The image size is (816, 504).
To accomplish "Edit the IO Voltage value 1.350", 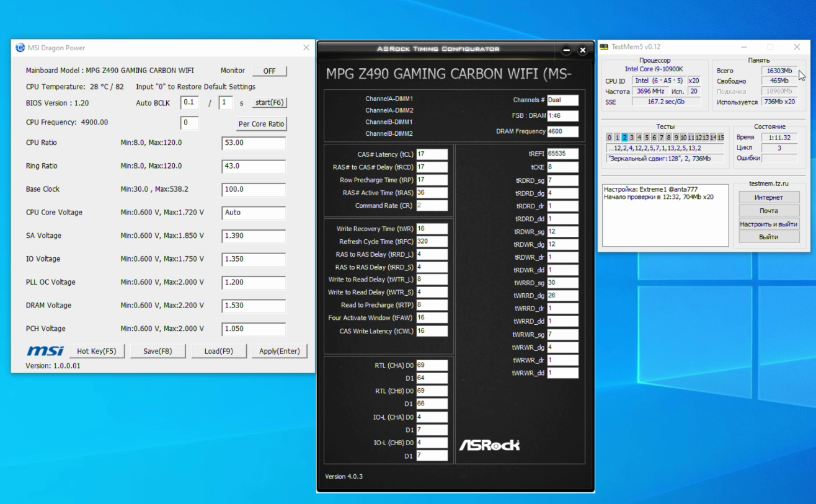I will pyautogui.click(x=254, y=259).
